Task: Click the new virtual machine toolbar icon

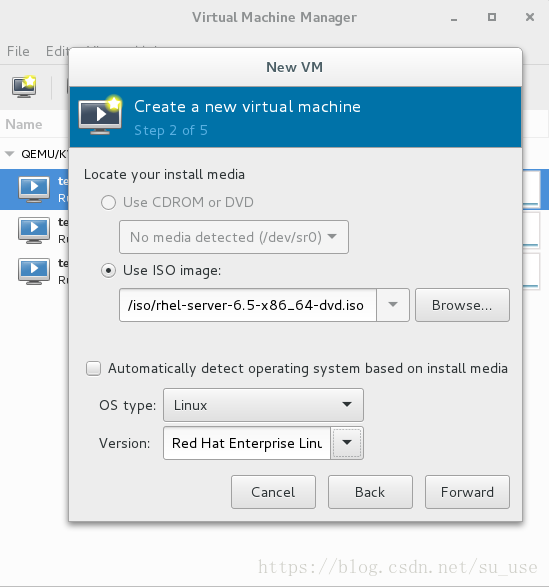Action: pos(24,86)
